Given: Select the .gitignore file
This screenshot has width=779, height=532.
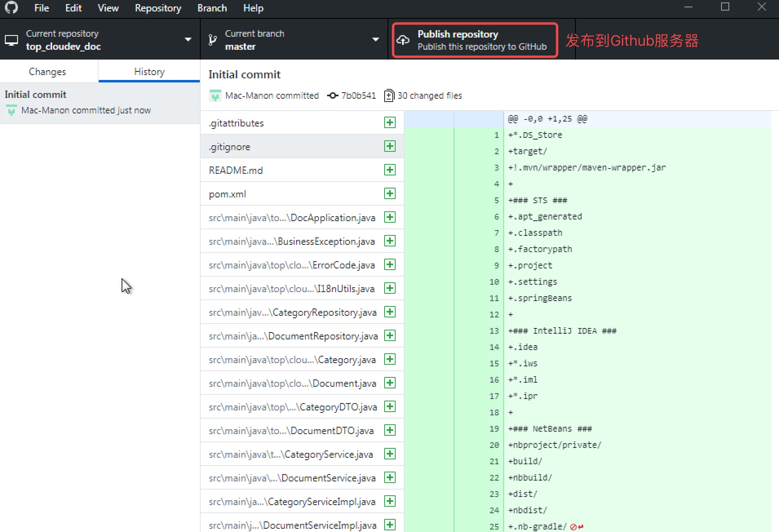Looking at the screenshot, I should (x=302, y=146).
